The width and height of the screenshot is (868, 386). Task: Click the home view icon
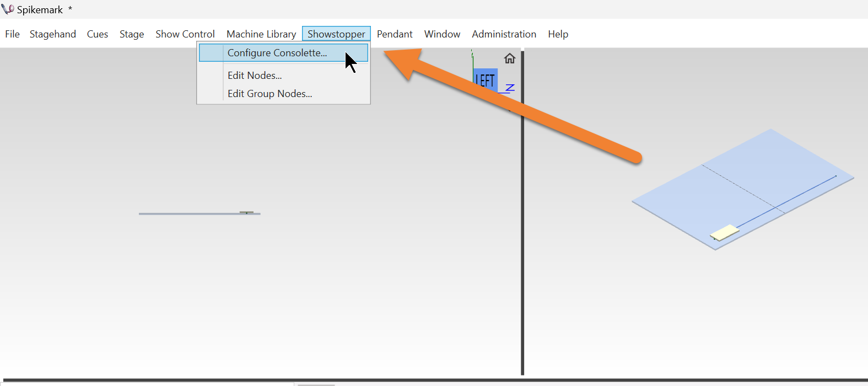(x=510, y=58)
